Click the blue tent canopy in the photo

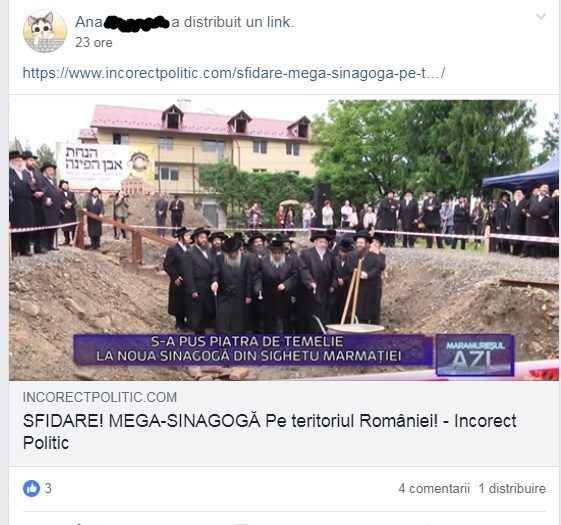tap(523, 175)
